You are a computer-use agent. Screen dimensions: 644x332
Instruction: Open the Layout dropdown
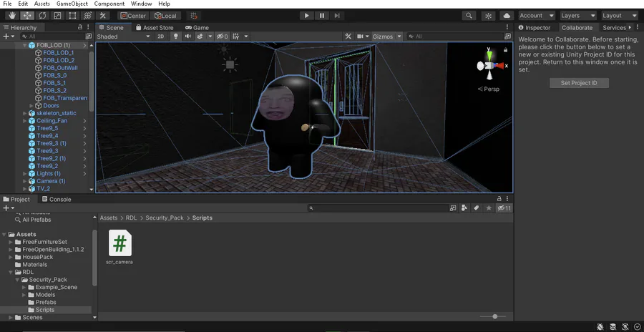coord(620,16)
